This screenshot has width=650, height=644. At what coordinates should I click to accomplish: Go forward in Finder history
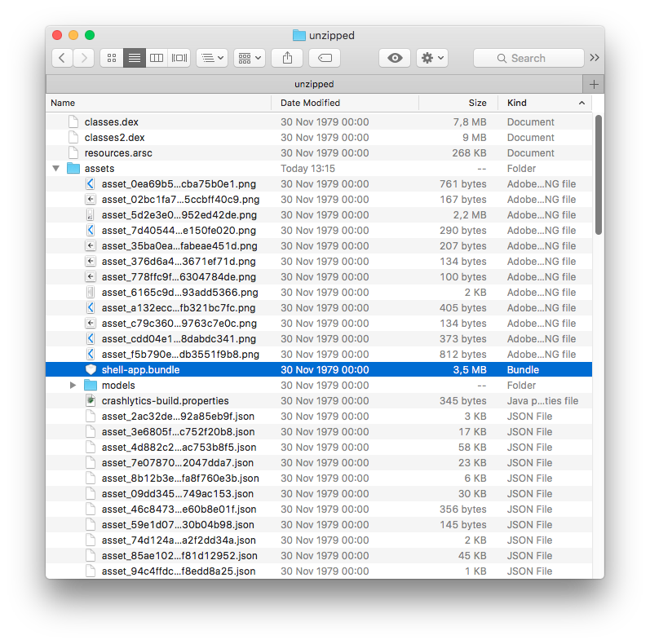(84, 58)
